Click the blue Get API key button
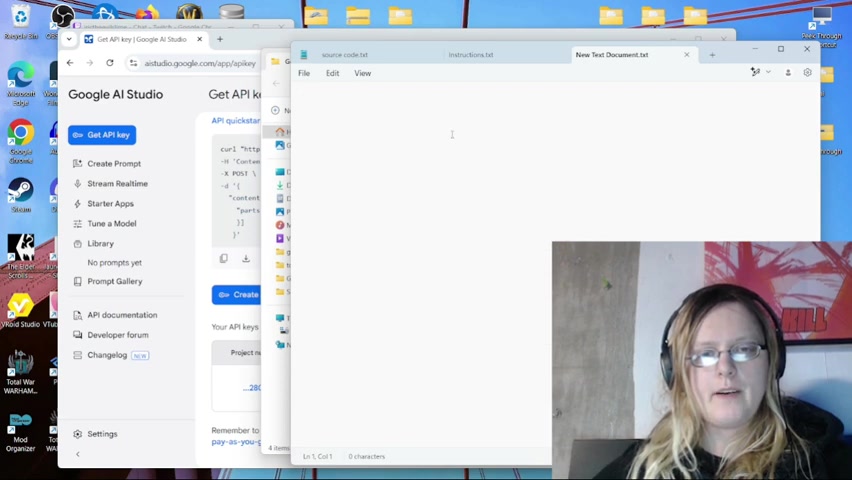 point(102,135)
